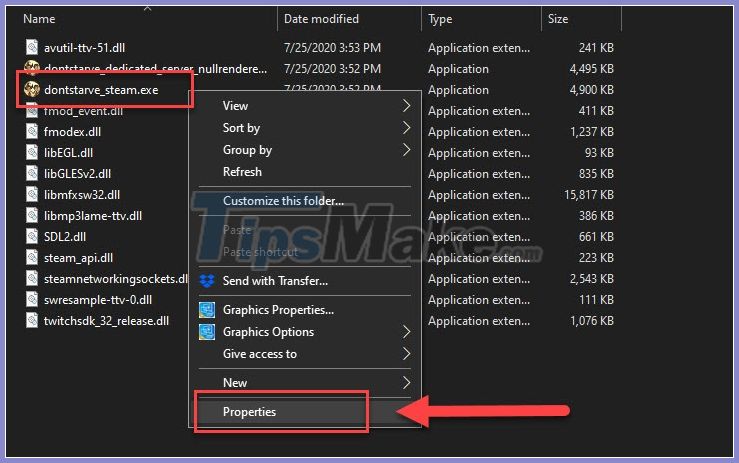The height and width of the screenshot is (463, 739).
Task: Open Properties from the context menu
Action: (x=304, y=412)
